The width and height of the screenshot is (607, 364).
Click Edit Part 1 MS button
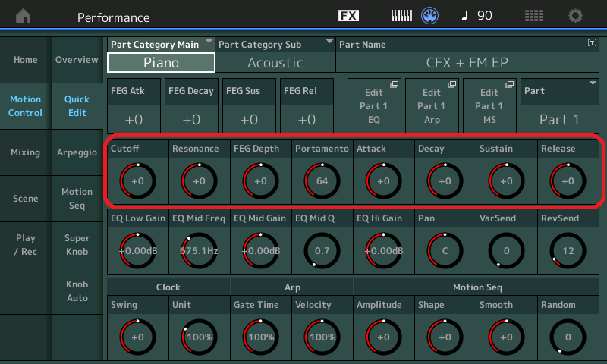tap(489, 105)
